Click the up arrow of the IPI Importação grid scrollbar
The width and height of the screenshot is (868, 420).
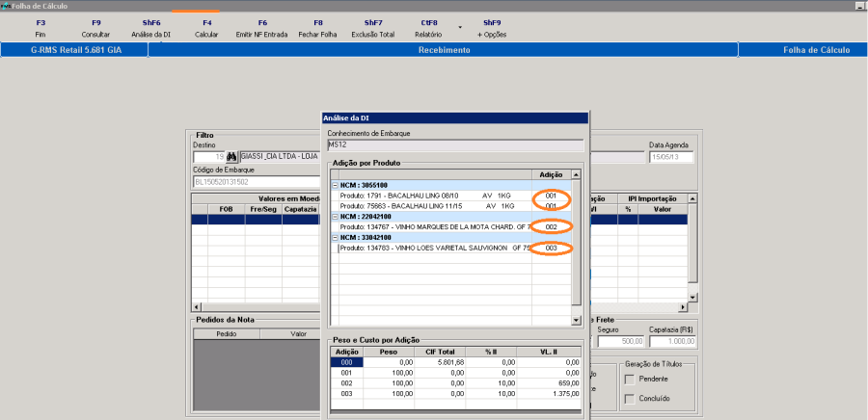[x=692, y=198]
